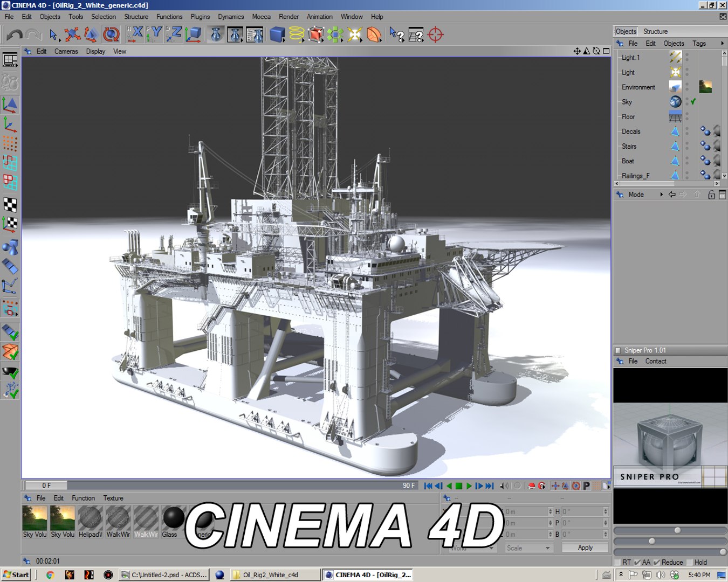Open Object Manager Tags menu
Image resolution: width=728 pixels, height=582 pixels.
coord(699,44)
